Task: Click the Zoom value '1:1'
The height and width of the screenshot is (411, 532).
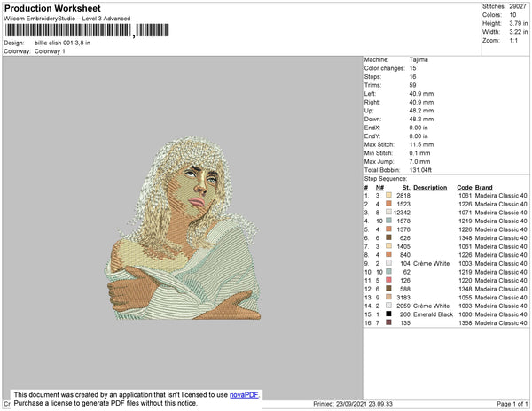Action: tap(513, 41)
